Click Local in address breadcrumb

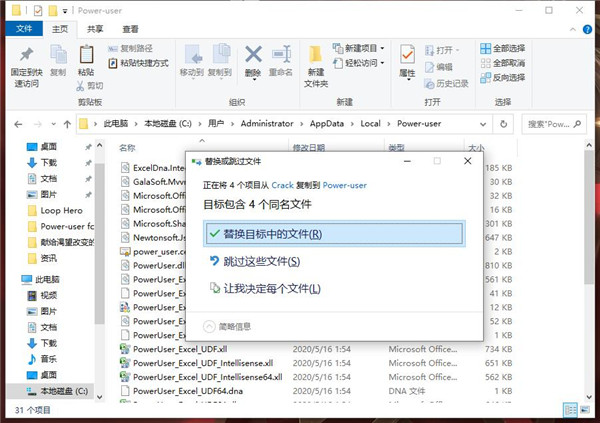(x=370, y=124)
